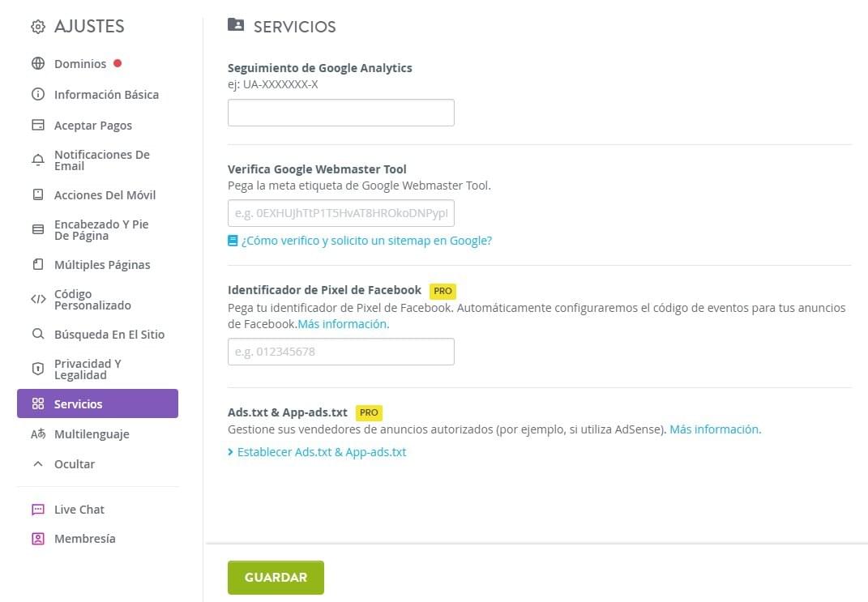Select the Código Personalizado code icon
This screenshot has width=868, height=602.
click(37, 299)
